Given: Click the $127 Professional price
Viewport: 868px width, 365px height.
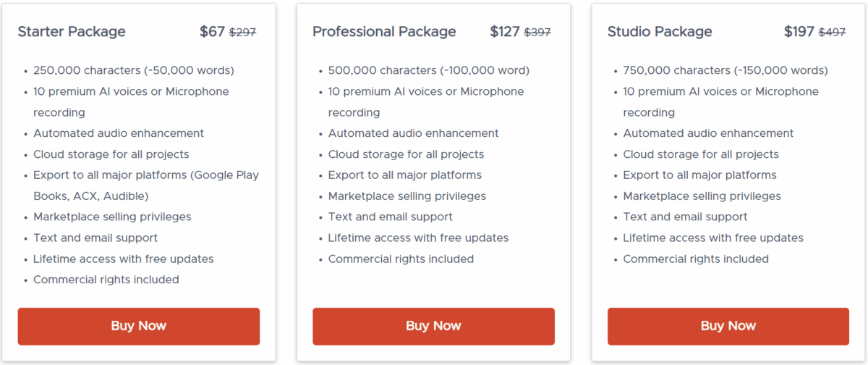Looking at the screenshot, I should click(x=505, y=32).
